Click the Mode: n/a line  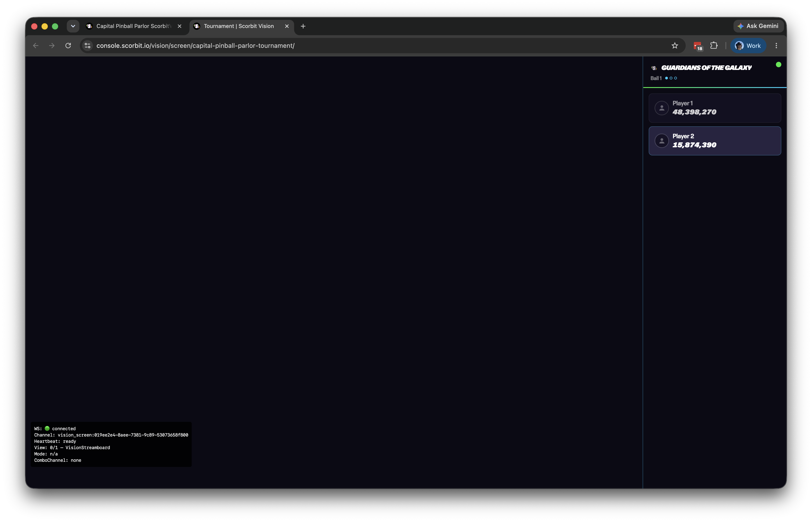coord(46,454)
